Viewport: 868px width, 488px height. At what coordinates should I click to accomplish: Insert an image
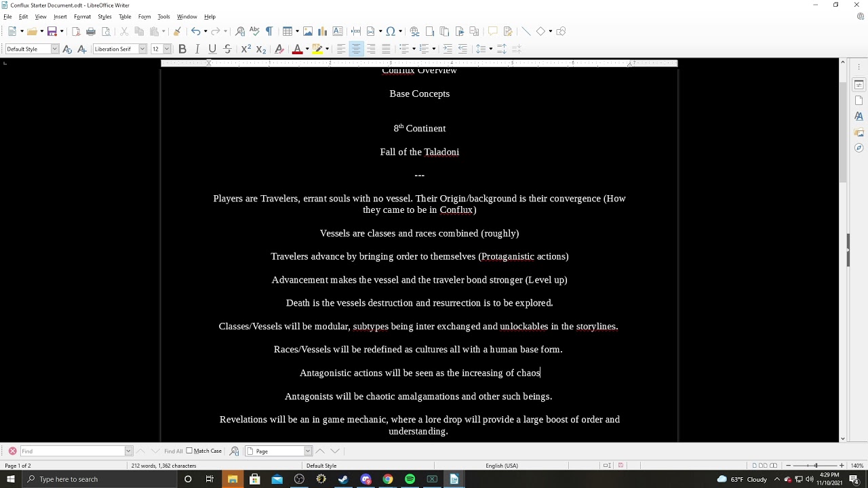tap(308, 31)
